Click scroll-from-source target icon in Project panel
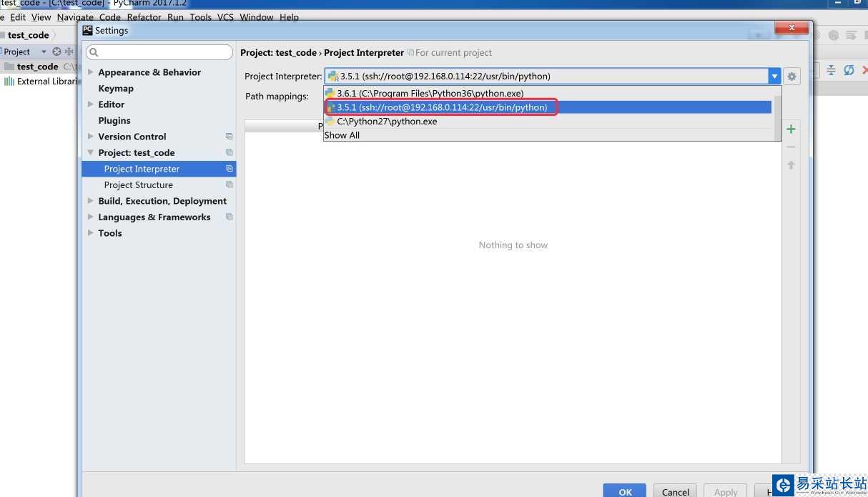This screenshot has height=497, width=868. (56, 51)
